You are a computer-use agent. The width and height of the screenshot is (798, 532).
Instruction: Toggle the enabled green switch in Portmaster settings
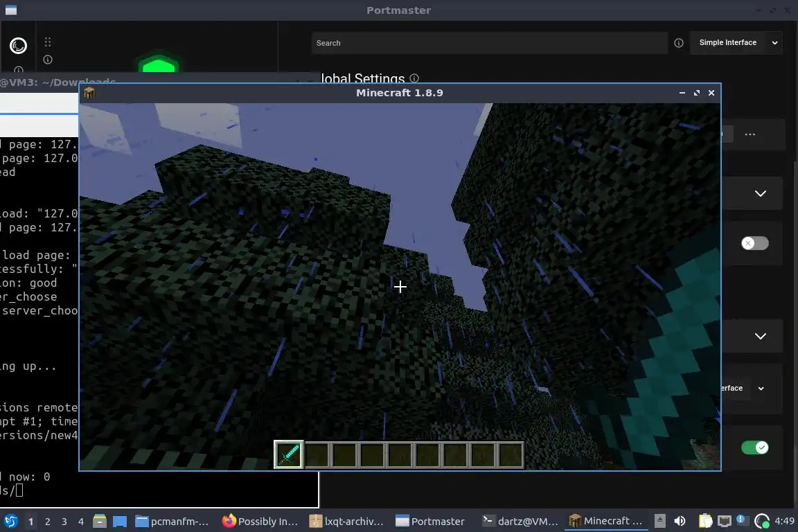755,447
